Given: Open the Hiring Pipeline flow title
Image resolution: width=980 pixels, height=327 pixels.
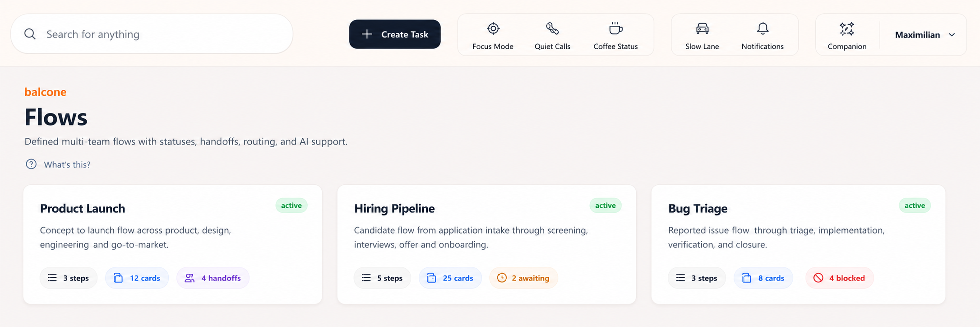Looking at the screenshot, I should click(x=394, y=208).
